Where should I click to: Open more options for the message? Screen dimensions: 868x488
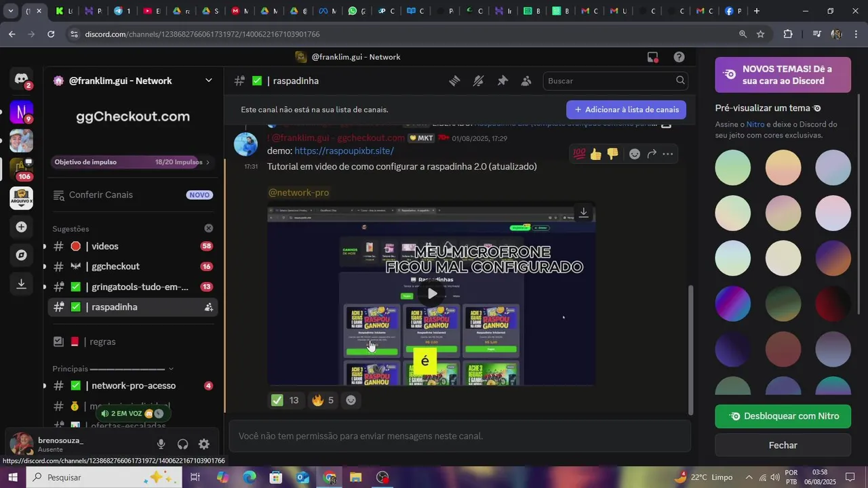pos(668,154)
